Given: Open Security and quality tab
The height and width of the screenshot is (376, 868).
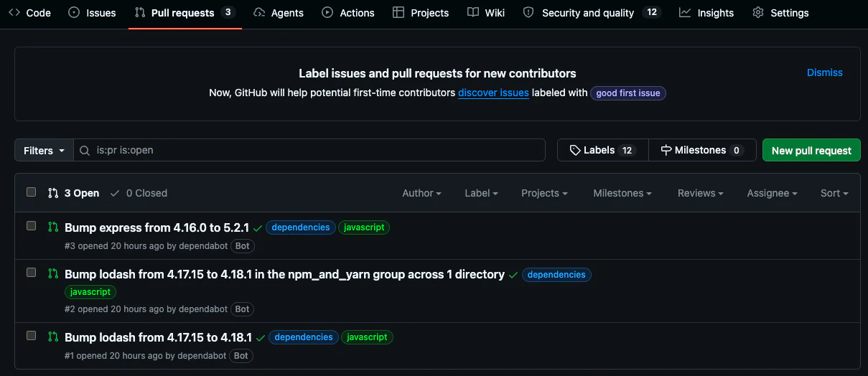Looking at the screenshot, I should [x=592, y=13].
